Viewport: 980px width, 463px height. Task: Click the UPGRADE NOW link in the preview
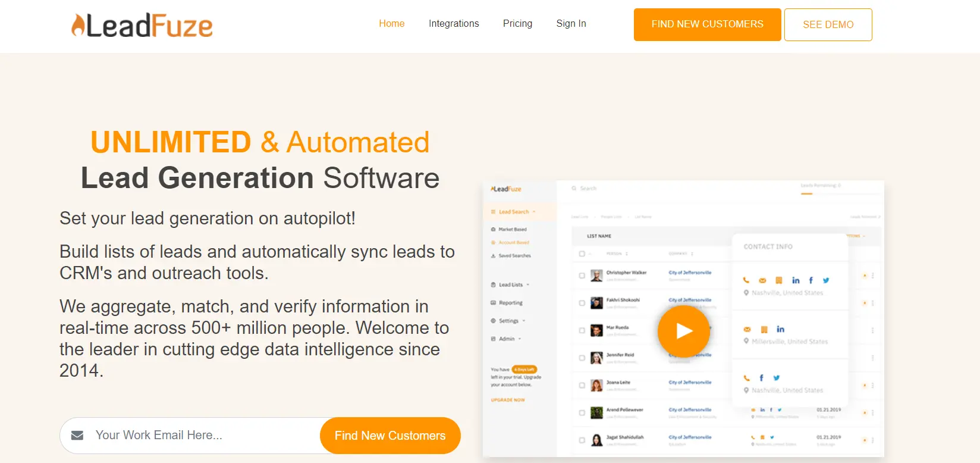[508, 400]
